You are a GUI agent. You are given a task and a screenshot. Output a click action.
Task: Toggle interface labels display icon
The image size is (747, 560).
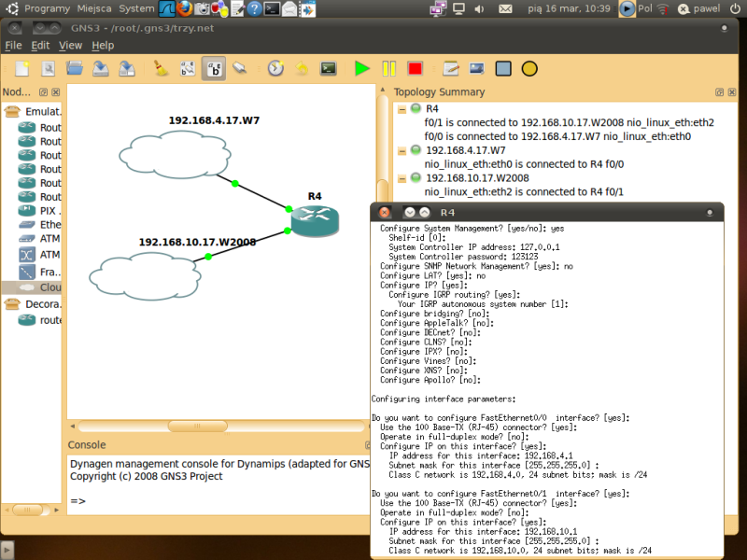[188, 68]
